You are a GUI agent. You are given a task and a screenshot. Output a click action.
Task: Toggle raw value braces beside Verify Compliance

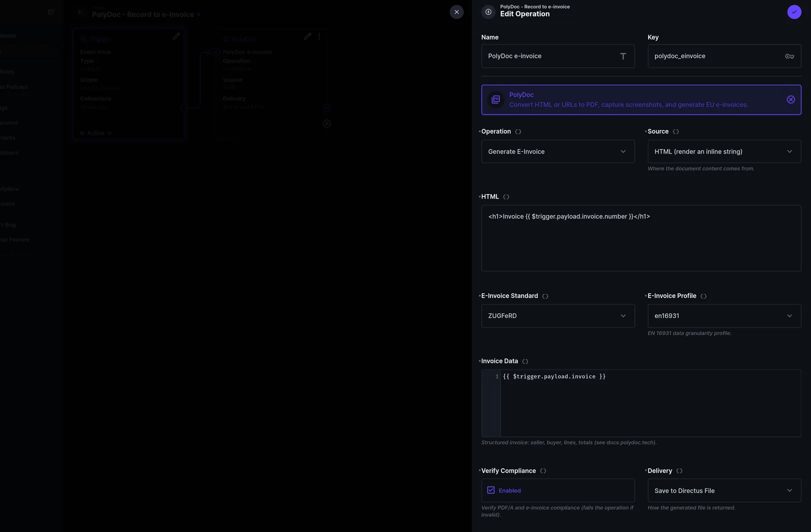click(x=543, y=471)
